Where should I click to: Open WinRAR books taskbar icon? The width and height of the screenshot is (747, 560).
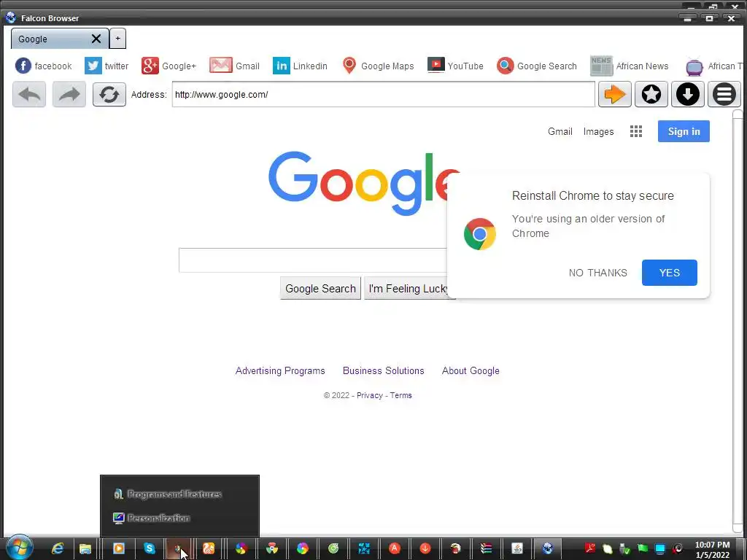486,548
